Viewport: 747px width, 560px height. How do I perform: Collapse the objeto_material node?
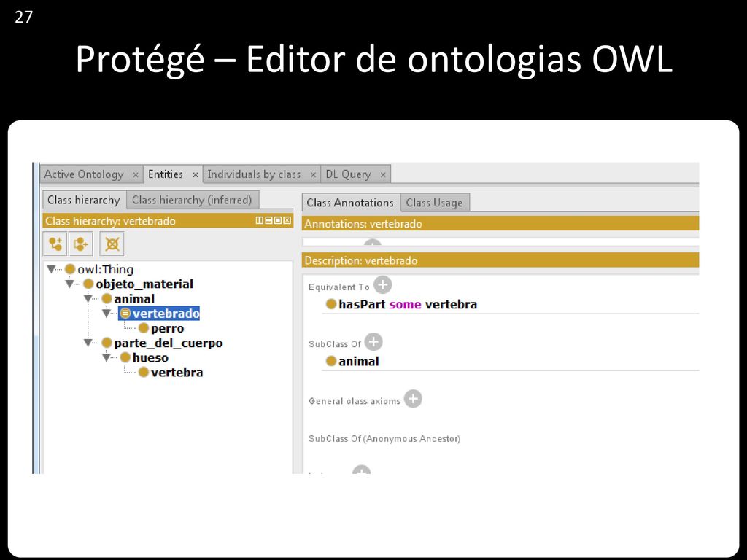(x=69, y=284)
